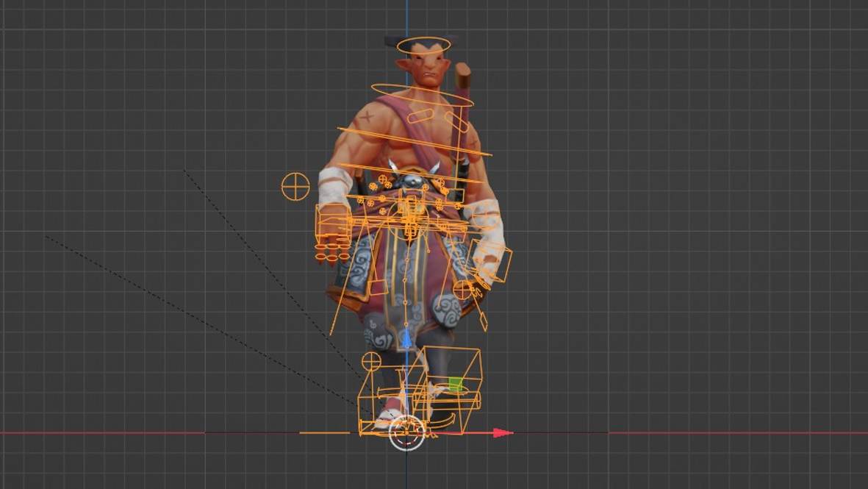Select the green plane handle of the gizmo
This screenshot has height=489, width=868.
click(456, 384)
